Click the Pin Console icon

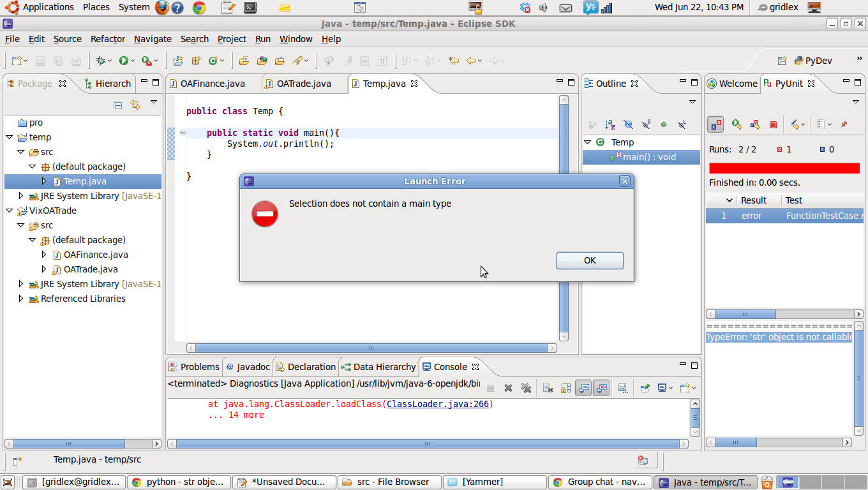click(645, 387)
